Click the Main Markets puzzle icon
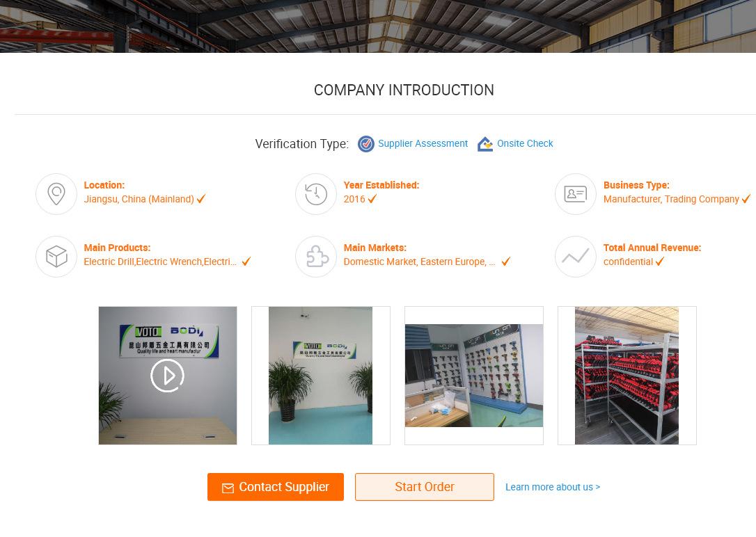This screenshot has height=537, width=756. pos(316,257)
